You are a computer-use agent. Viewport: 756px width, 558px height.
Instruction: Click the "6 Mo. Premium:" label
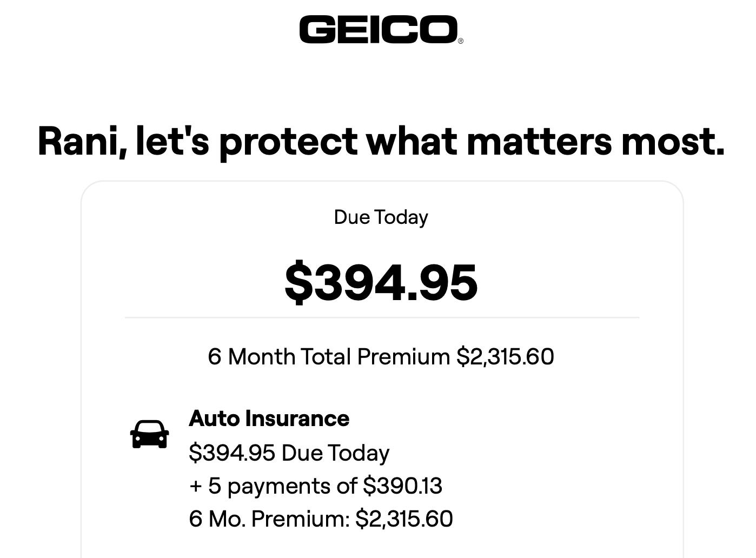click(x=269, y=519)
